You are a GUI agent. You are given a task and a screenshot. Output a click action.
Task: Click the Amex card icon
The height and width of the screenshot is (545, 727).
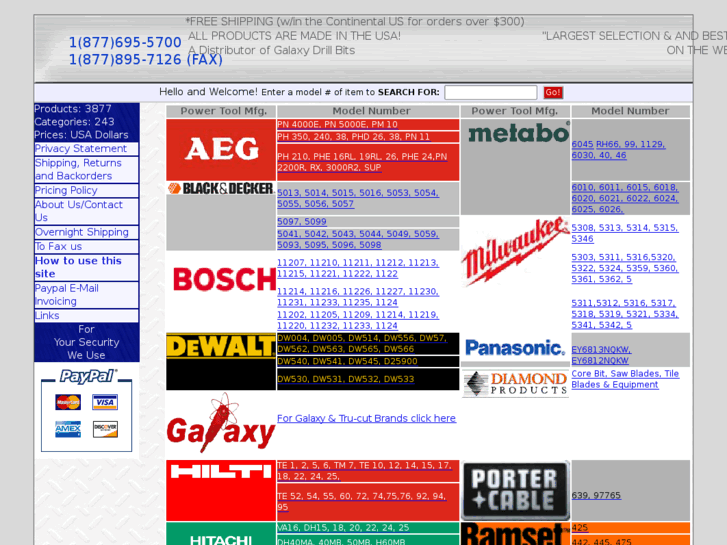pyautogui.click(x=68, y=429)
